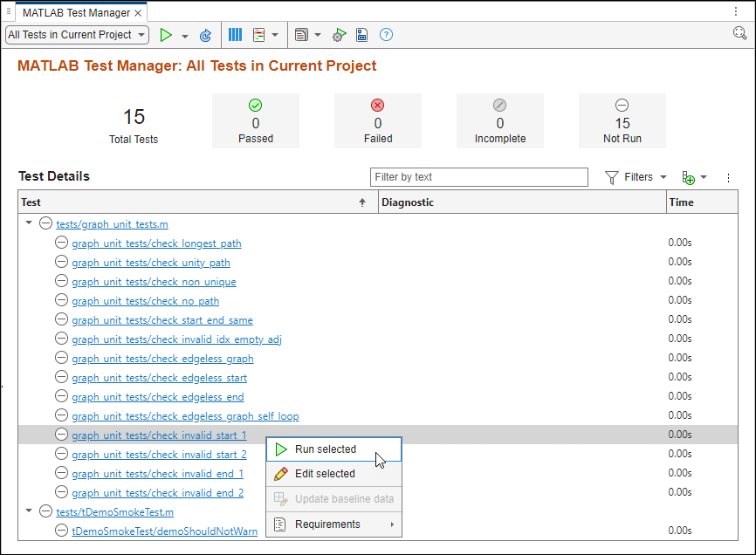
Task: Click the magnifier search icon at top right
Action: 739,33
